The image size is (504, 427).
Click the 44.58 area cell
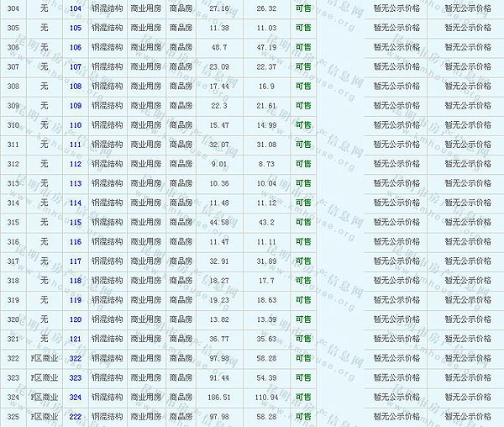pyautogui.click(x=219, y=223)
